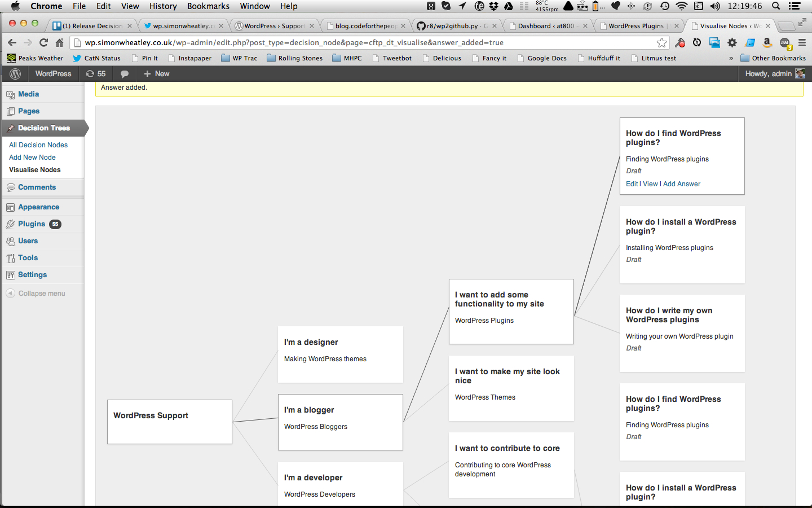Click Edit link on find plugins node

point(632,184)
